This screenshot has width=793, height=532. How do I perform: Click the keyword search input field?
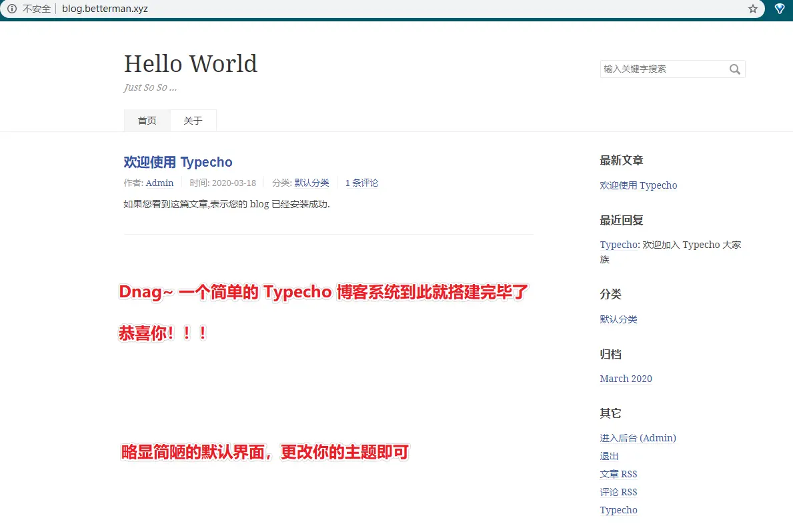660,69
